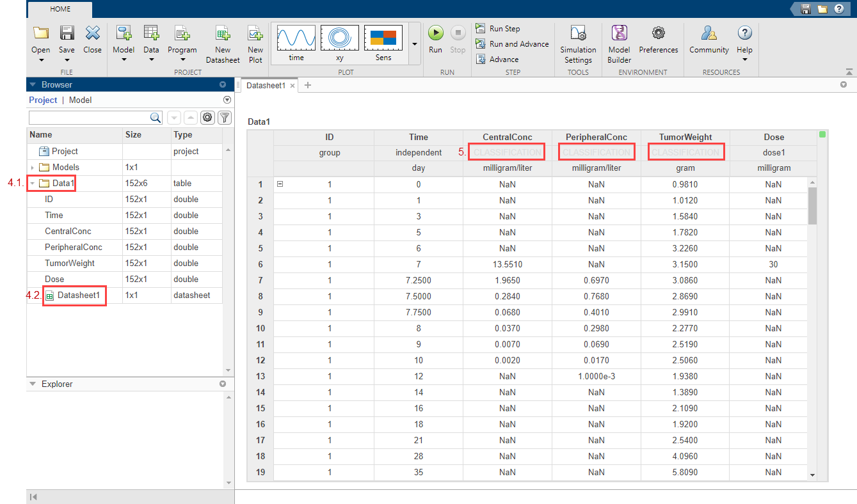Collapse the Data1 tree node
Viewport: 857px width, 504px height.
click(33, 184)
